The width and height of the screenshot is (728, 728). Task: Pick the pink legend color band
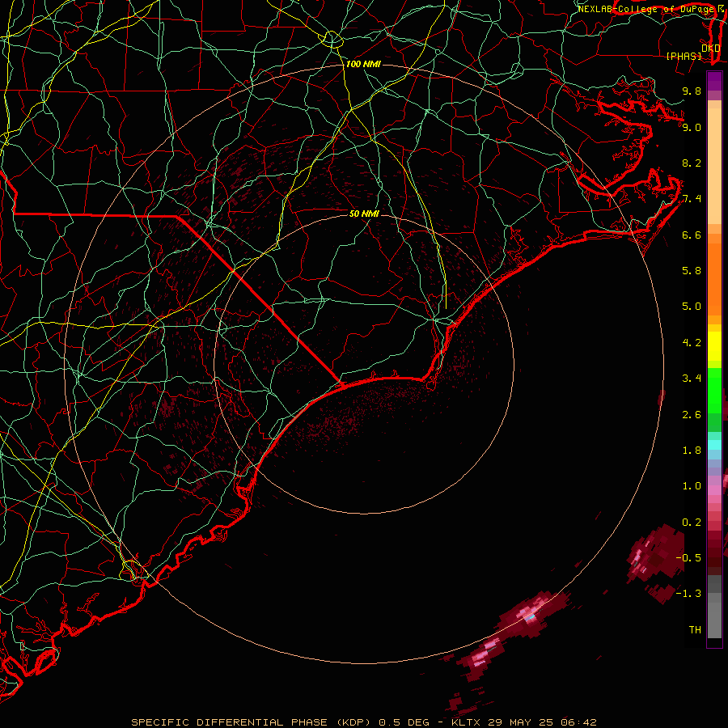tap(714, 490)
